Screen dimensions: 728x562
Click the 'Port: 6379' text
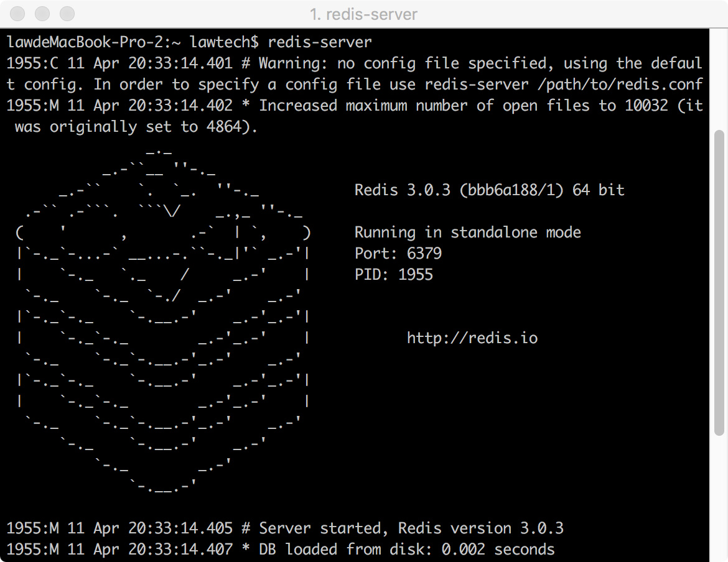pos(398,253)
